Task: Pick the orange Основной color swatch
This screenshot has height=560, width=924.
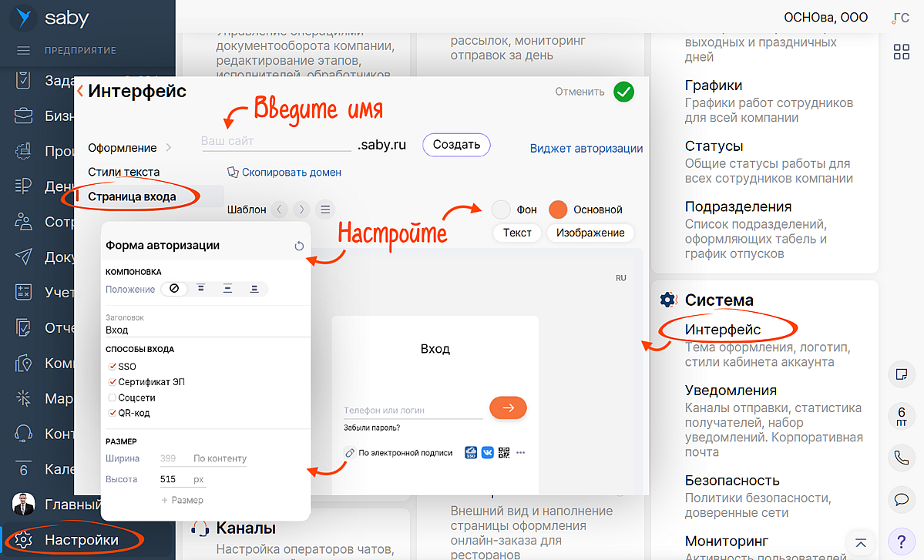Action: pyautogui.click(x=558, y=210)
